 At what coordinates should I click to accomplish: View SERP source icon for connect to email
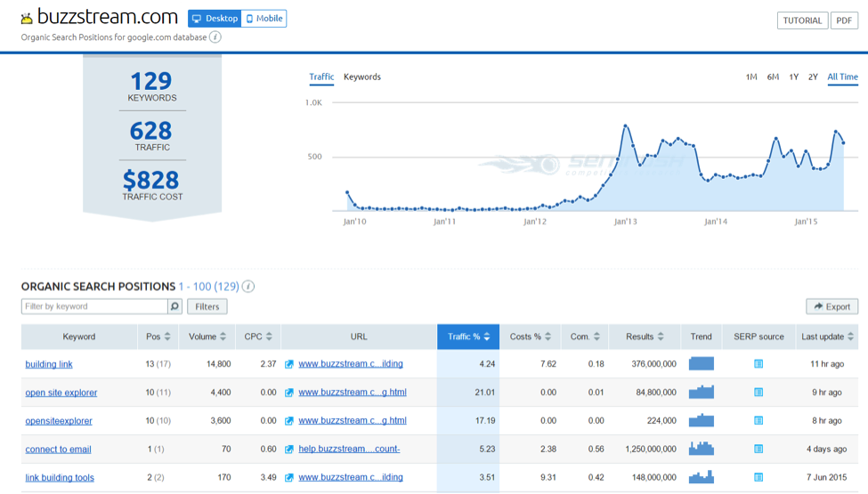pyautogui.click(x=758, y=449)
